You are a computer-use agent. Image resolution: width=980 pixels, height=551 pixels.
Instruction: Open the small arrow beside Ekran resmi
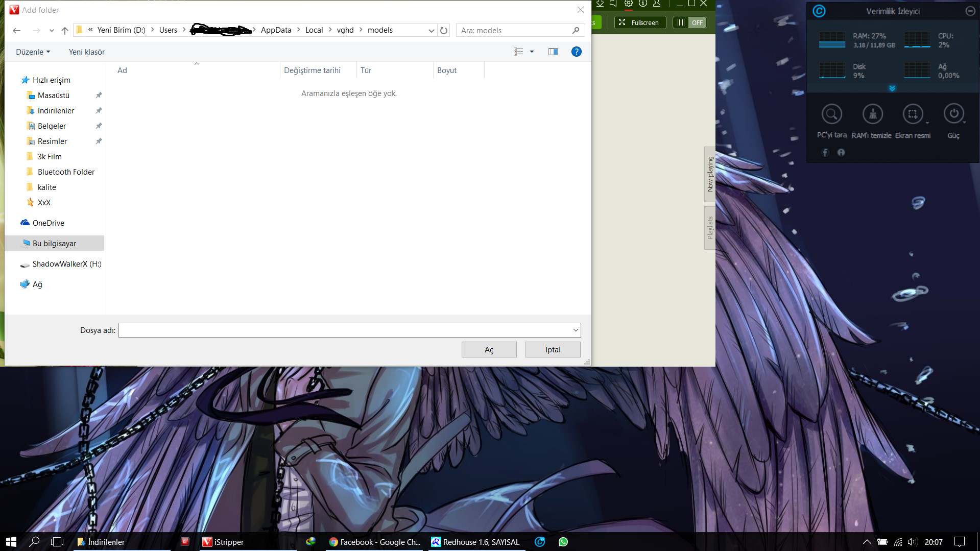[927, 123]
